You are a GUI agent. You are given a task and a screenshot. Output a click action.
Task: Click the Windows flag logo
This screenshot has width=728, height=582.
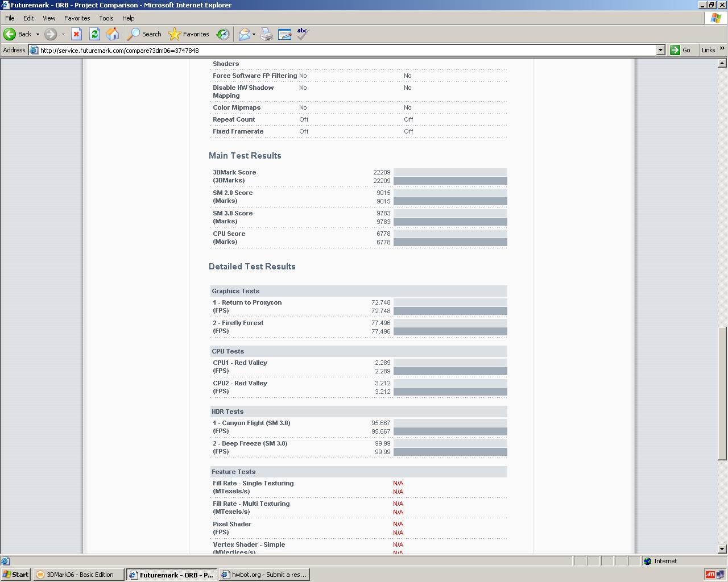pyautogui.click(x=715, y=18)
